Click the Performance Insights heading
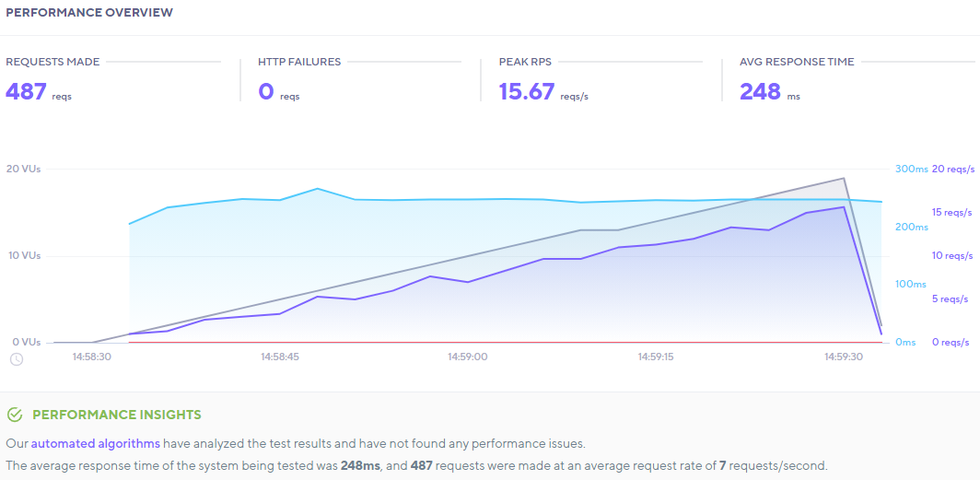 coord(117,415)
